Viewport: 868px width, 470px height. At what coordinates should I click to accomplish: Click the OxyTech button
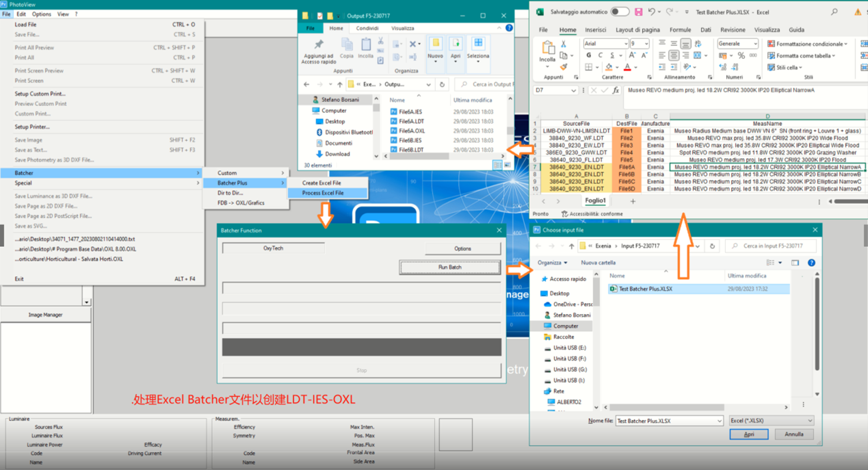click(273, 248)
